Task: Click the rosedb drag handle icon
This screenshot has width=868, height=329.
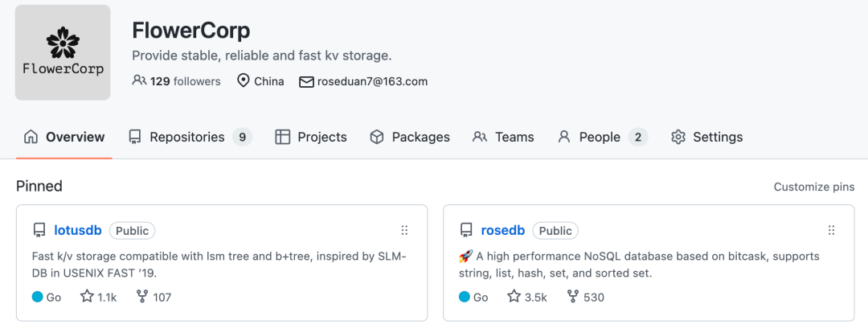Action: pyautogui.click(x=831, y=231)
